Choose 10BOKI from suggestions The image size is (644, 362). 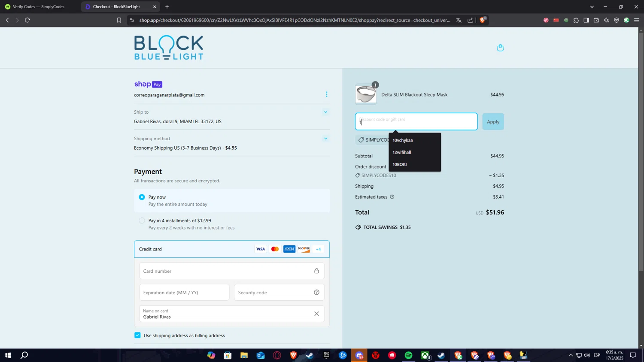(x=415, y=164)
